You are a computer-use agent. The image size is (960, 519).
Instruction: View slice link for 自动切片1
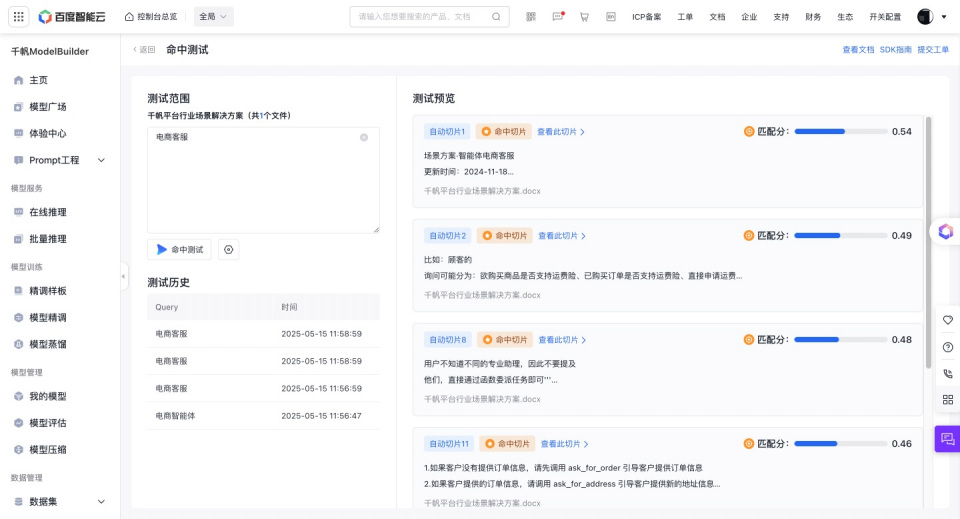561,132
